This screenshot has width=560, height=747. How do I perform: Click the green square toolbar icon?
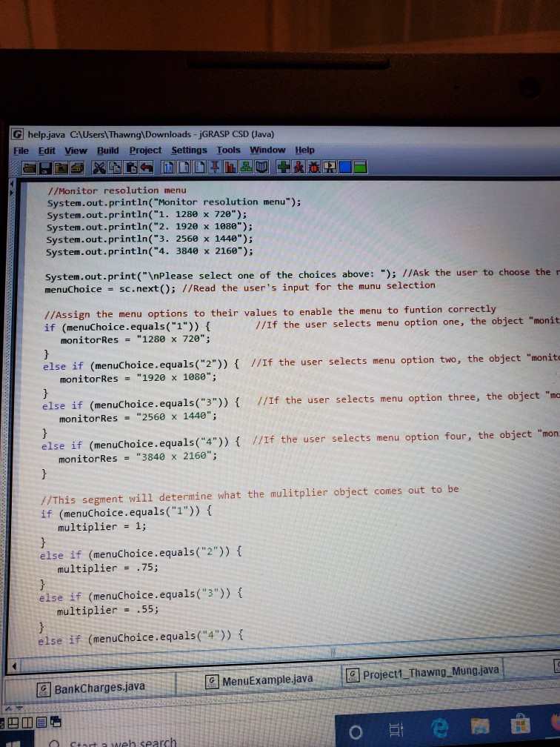point(360,167)
